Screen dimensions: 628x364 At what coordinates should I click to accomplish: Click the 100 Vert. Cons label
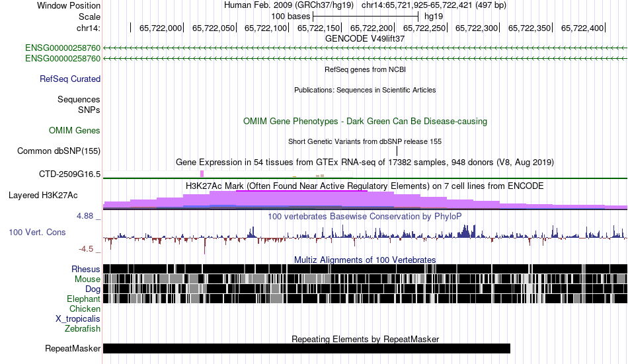click(37, 233)
